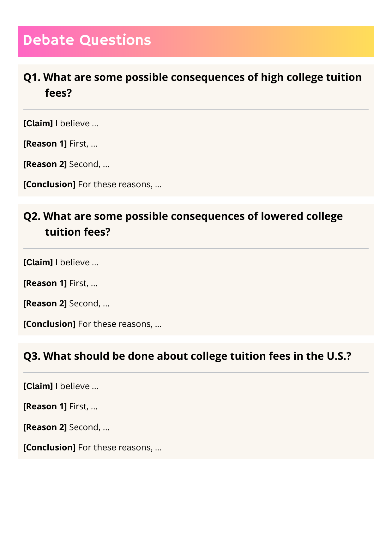Screen dimensions: 392x554
Task: Click Reason 2 line under Q3
Action: 66,427
